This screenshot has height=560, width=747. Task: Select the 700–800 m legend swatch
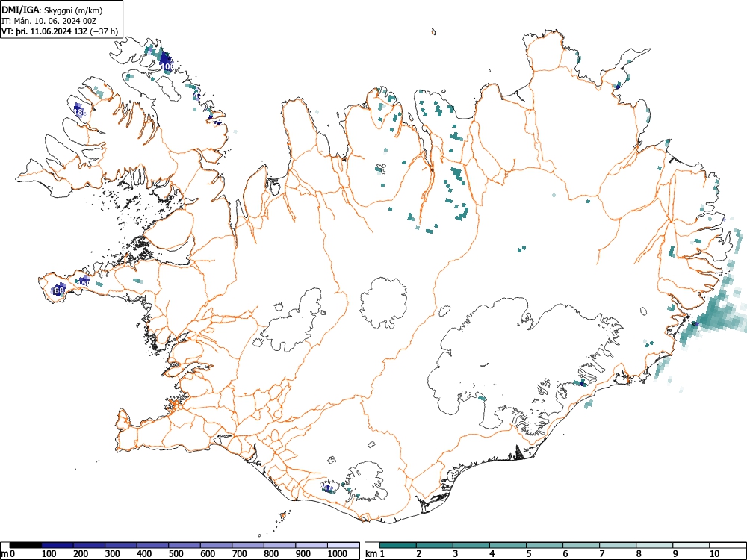coord(248,545)
